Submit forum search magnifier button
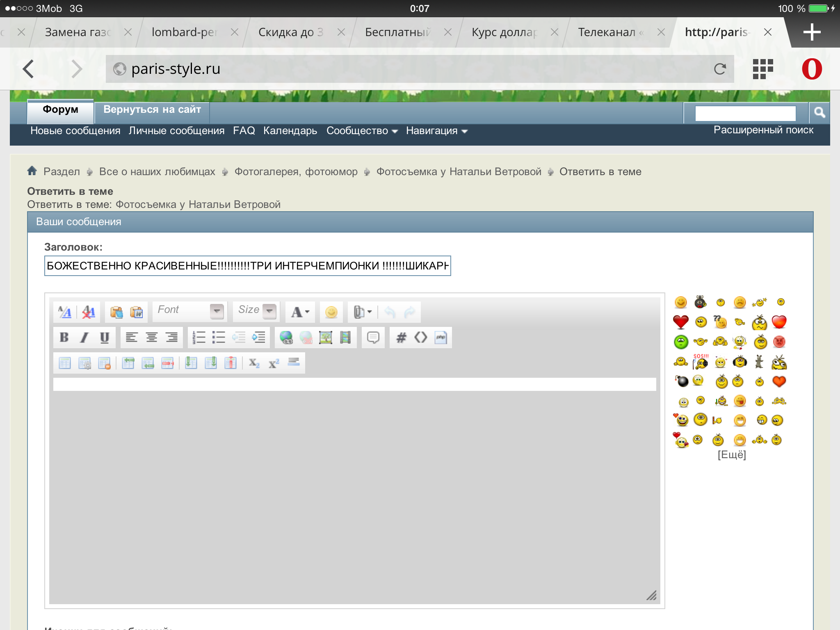 819,113
